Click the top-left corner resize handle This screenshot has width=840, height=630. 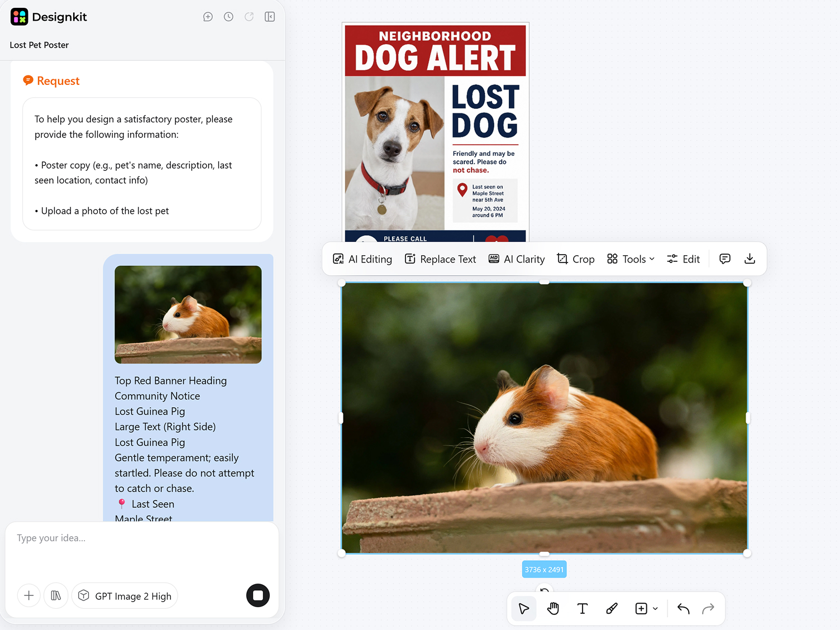[342, 283]
